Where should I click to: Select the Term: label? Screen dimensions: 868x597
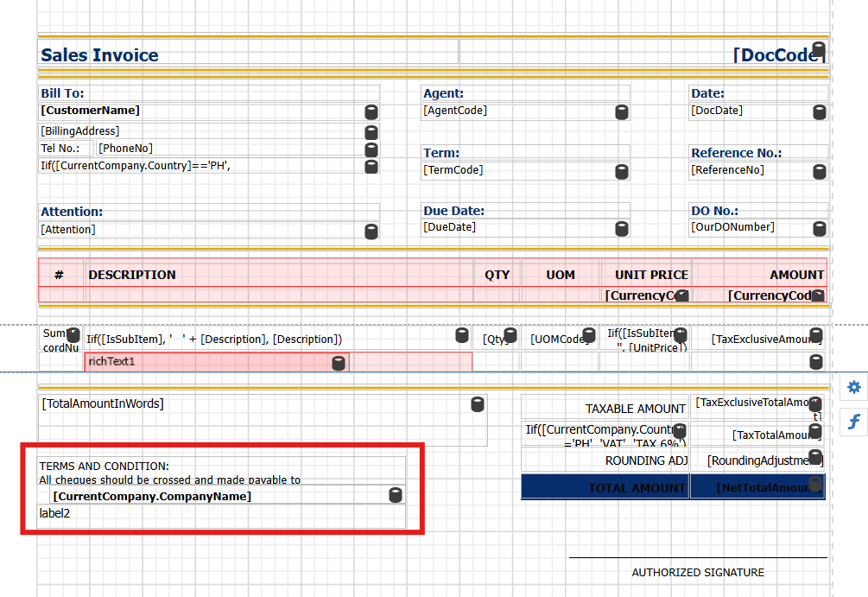[x=525, y=152]
